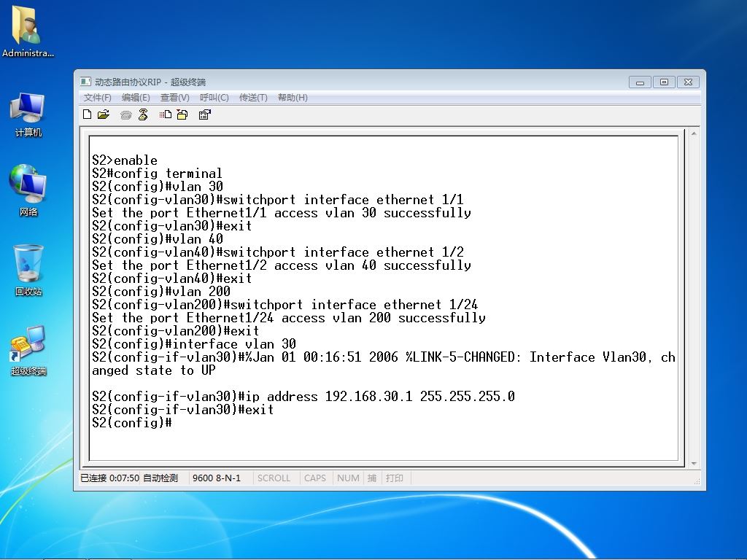The width and height of the screenshot is (747, 560).
Task: Open the 帮助(H) menu
Action: [x=293, y=98]
